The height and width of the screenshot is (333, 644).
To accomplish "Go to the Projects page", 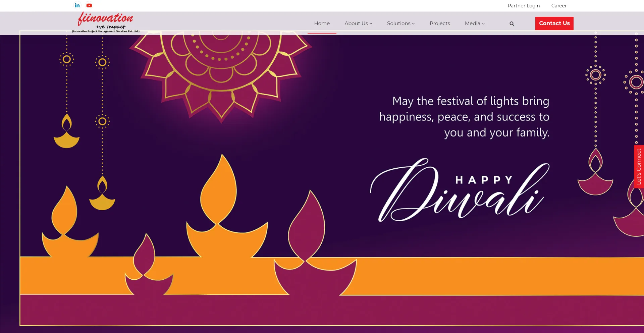I will point(440,23).
